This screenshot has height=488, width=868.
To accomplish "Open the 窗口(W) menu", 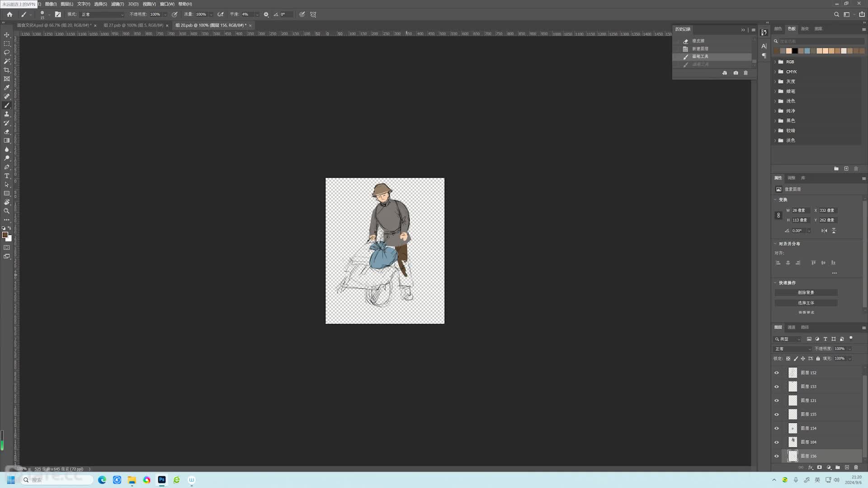I will pos(167,4).
